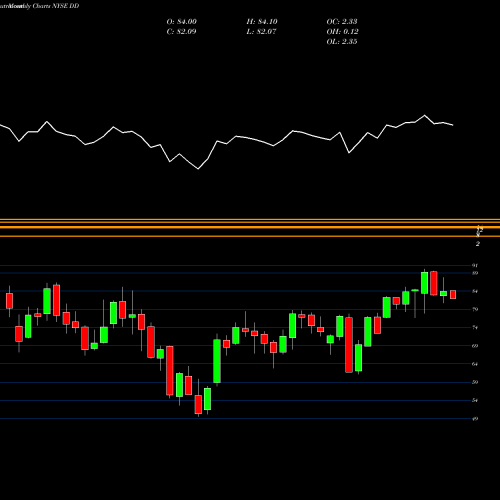This screenshot has width=500, height=500.
Task: Click the 91 price axis label
Action: (475, 266)
